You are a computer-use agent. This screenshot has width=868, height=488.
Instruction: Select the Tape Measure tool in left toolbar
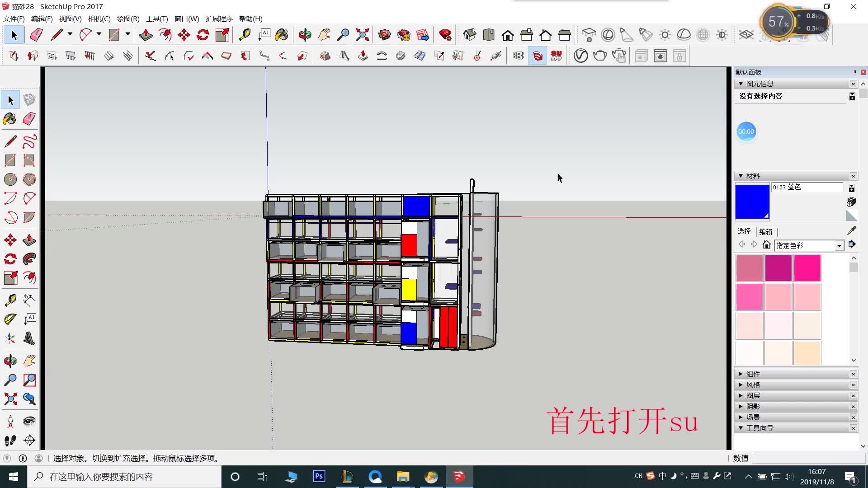click(x=10, y=300)
